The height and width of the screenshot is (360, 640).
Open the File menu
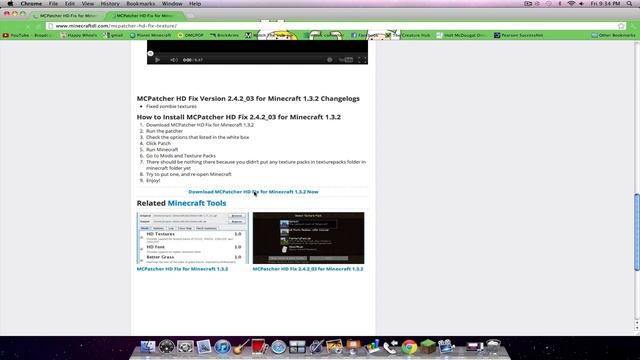(53, 4)
